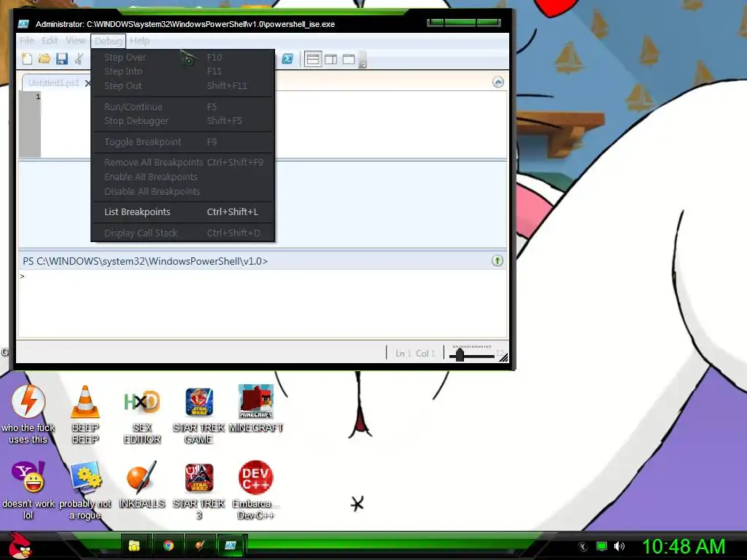Open Chrome from the taskbar

pyautogui.click(x=168, y=545)
